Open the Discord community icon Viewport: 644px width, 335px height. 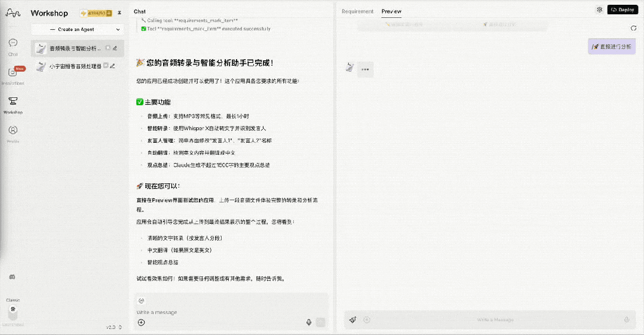tap(13, 277)
